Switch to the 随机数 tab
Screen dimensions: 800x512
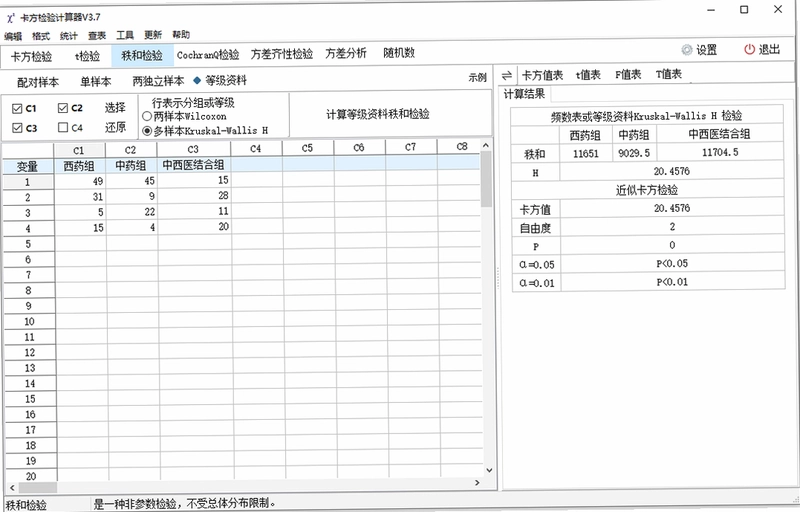[x=399, y=53]
